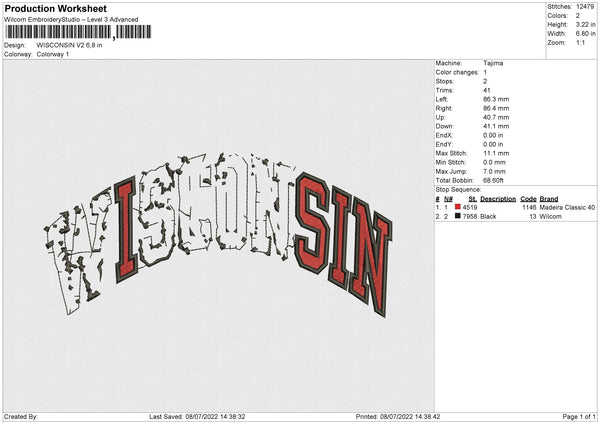This screenshot has width=600, height=424.
Task: Click the 'Page 1 of 1' footer text
Action: click(579, 417)
